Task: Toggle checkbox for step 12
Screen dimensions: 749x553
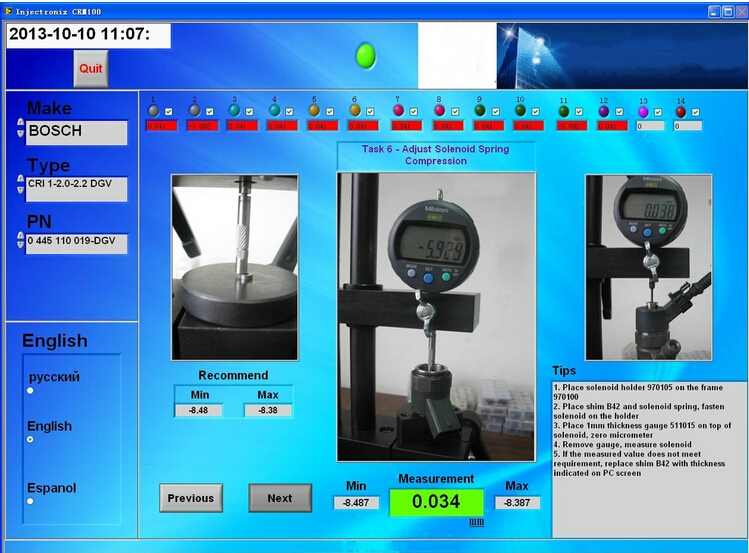Action: pyautogui.click(x=620, y=111)
